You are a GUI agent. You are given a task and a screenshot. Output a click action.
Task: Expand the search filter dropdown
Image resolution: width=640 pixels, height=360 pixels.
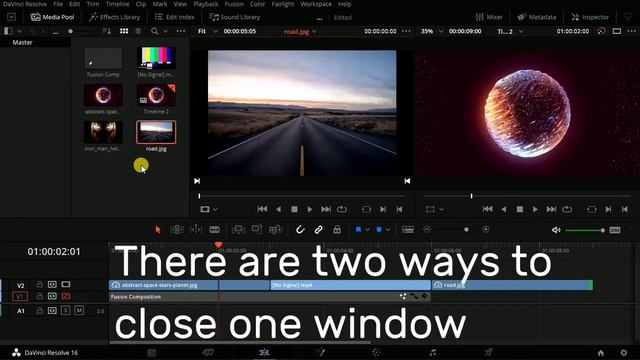click(x=165, y=31)
